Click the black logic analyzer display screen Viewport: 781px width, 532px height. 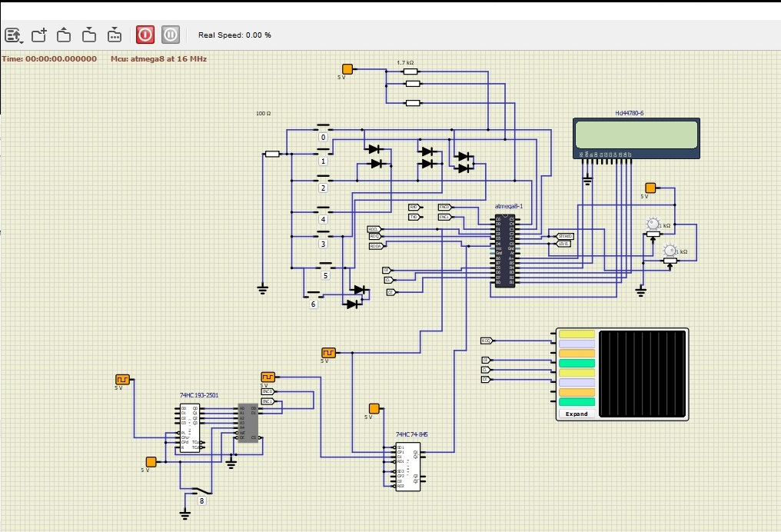[x=642, y=374]
